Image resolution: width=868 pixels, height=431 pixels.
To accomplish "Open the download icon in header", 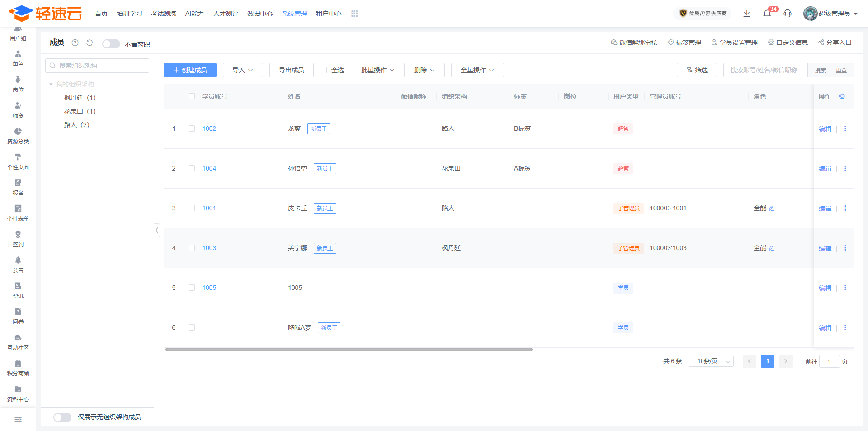I will tap(747, 14).
